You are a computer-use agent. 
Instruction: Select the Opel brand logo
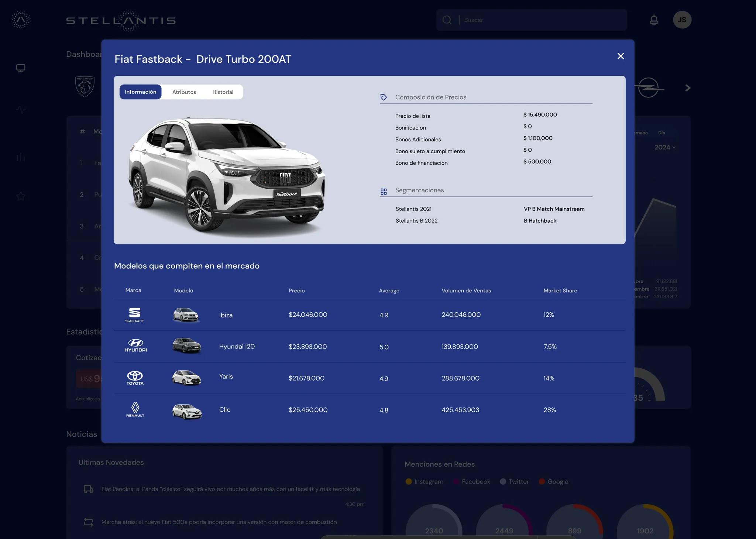pos(649,88)
